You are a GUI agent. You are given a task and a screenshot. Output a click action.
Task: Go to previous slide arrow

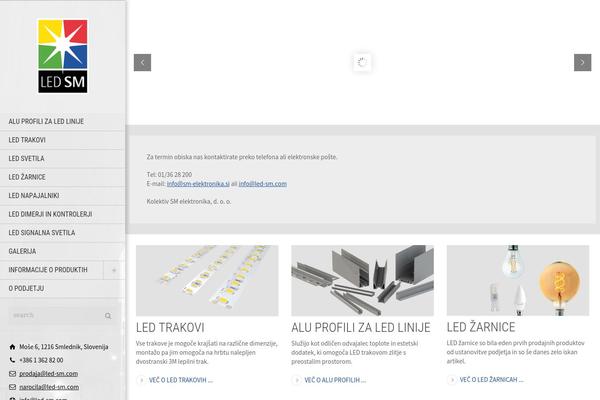click(x=142, y=62)
